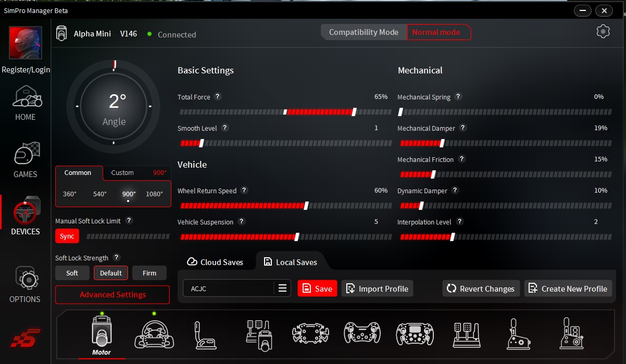Open Advanced Settings

112,295
